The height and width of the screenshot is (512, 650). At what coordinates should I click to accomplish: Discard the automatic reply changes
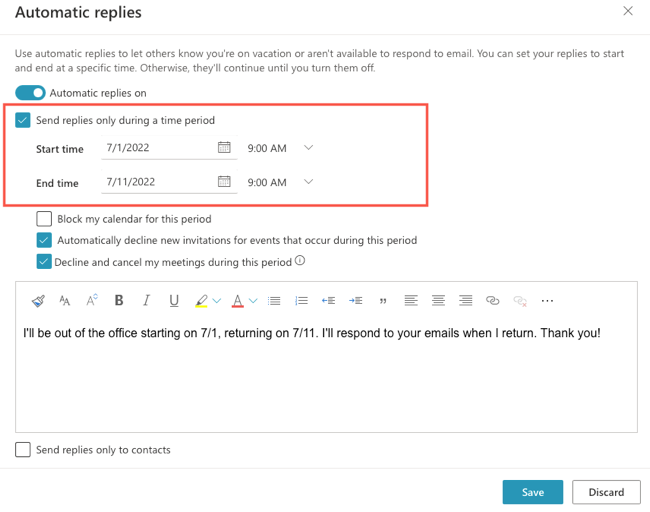(x=606, y=492)
